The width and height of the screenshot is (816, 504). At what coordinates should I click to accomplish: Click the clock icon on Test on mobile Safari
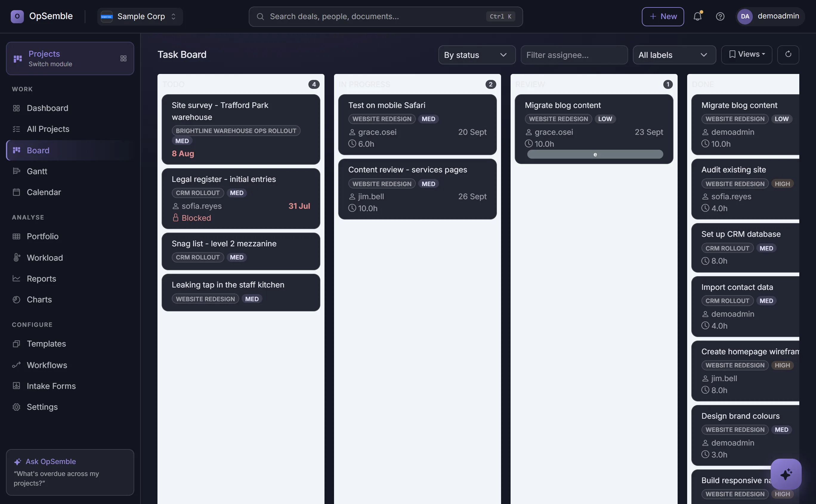(x=352, y=144)
